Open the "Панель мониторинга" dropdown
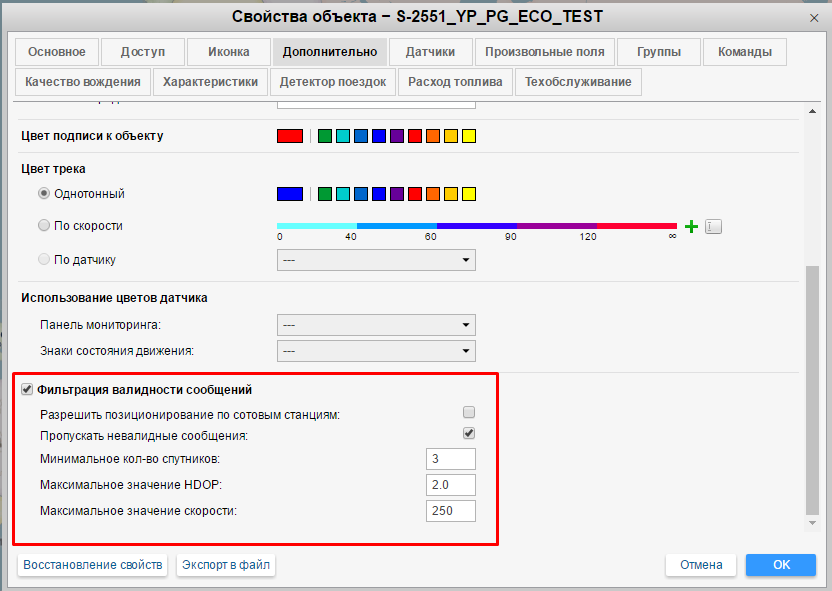 coord(375,325)
